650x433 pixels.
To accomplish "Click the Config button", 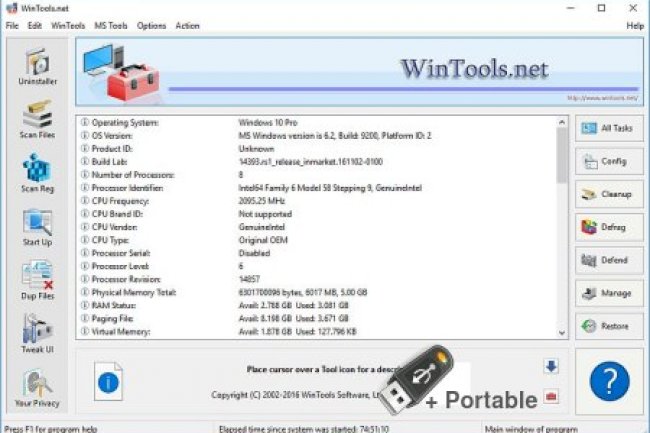I will tap(608, 161).
